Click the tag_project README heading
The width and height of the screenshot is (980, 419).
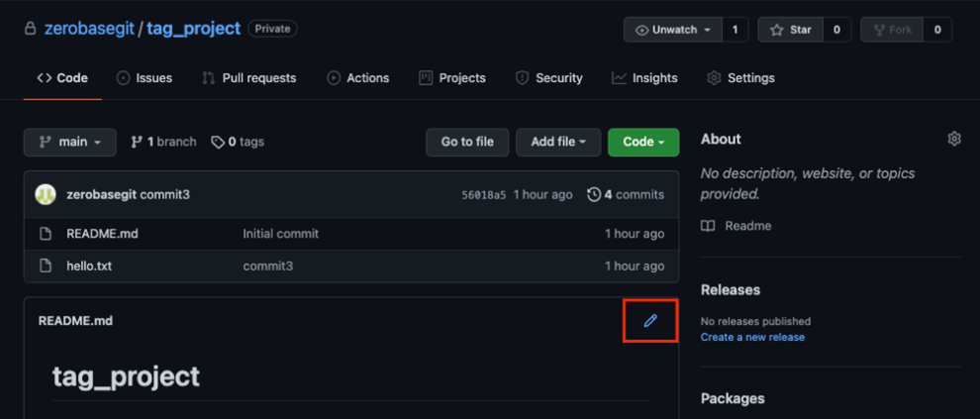127,377
